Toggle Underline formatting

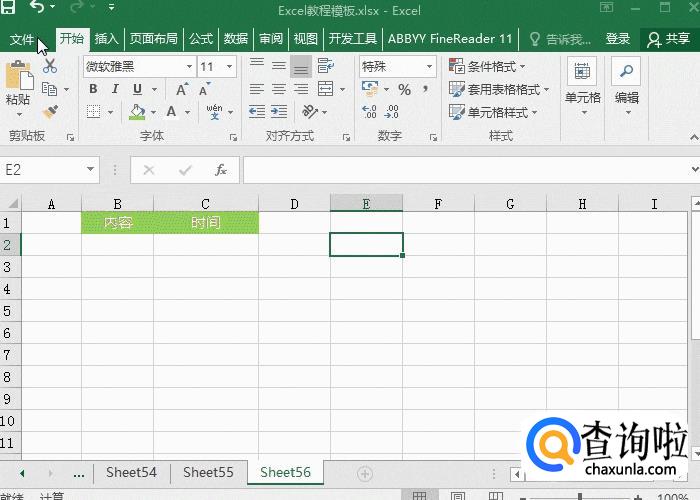point(138,89)
